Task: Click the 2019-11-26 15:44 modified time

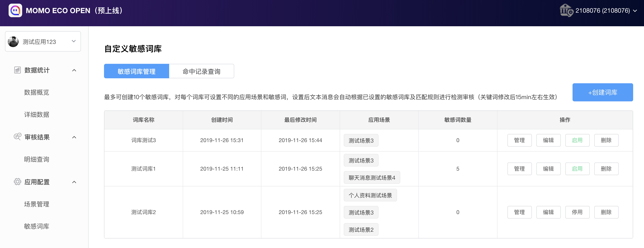Action: pyautogui.click(x=301, y=140)
